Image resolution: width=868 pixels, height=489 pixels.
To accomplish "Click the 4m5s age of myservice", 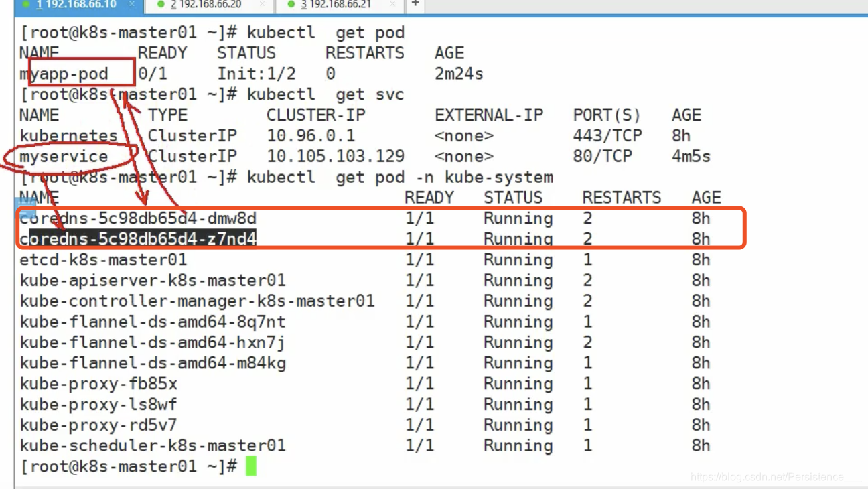I will pyautogui.click(x=691, y=157).
